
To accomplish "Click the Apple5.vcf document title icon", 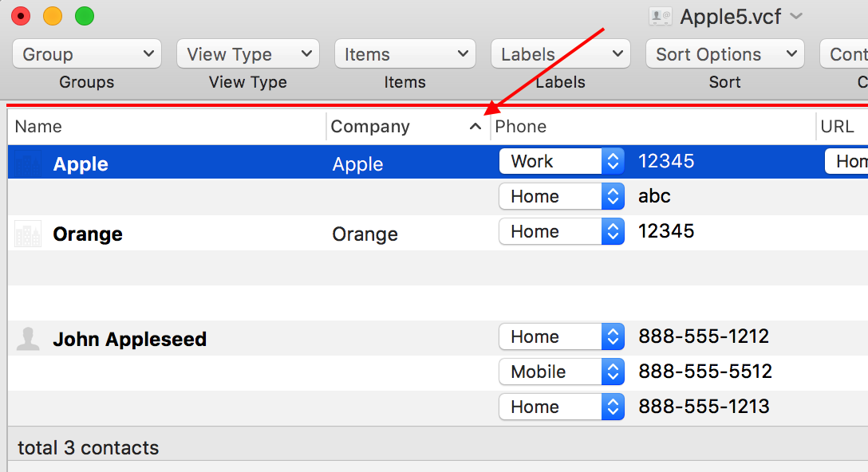I will pyautogui.click(x=661, y=16).
